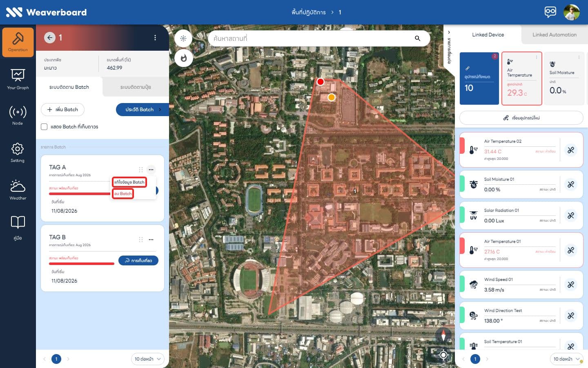
Task: Open the user profile avatar
Action: click(x=572, y=12)
